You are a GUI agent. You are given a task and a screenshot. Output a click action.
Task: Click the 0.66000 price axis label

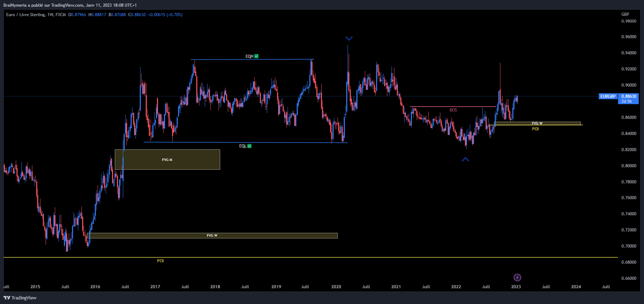[629, 278]
